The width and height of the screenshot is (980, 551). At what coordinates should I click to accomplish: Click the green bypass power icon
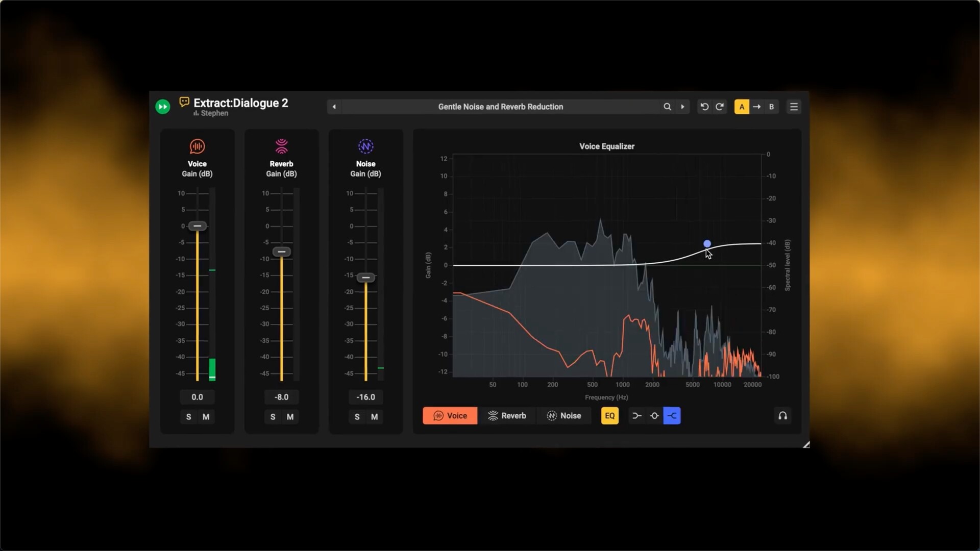point(162,107)
